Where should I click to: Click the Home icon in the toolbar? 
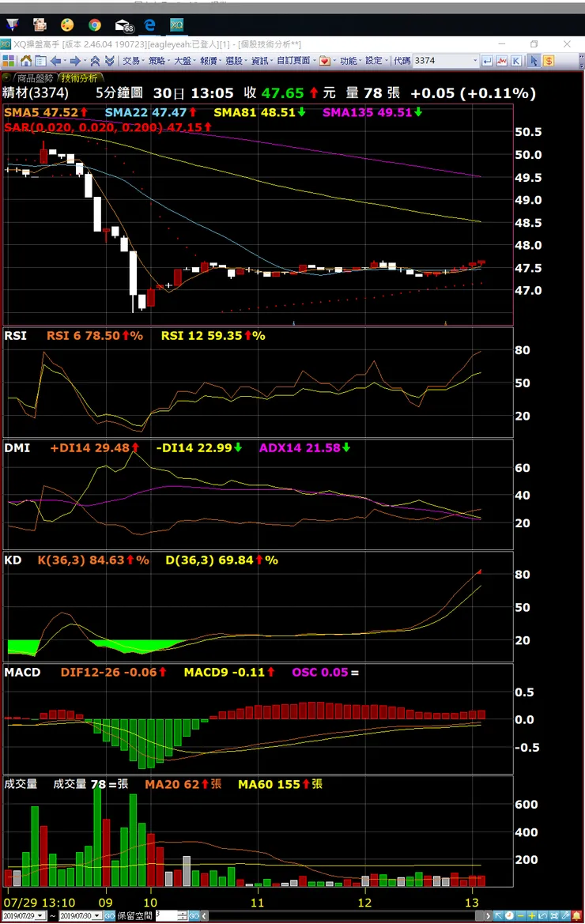click(25, 61)
